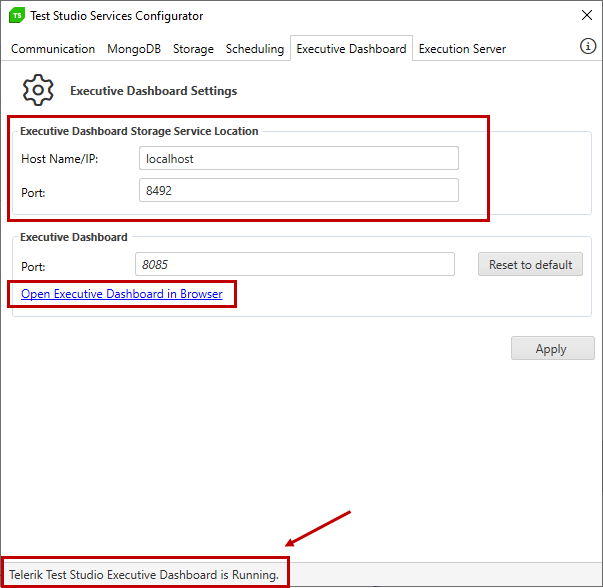The image size is (603, 588).
Task: Click the Executive Dashboard Port field 8085
Action: click(x=295, y=264)
